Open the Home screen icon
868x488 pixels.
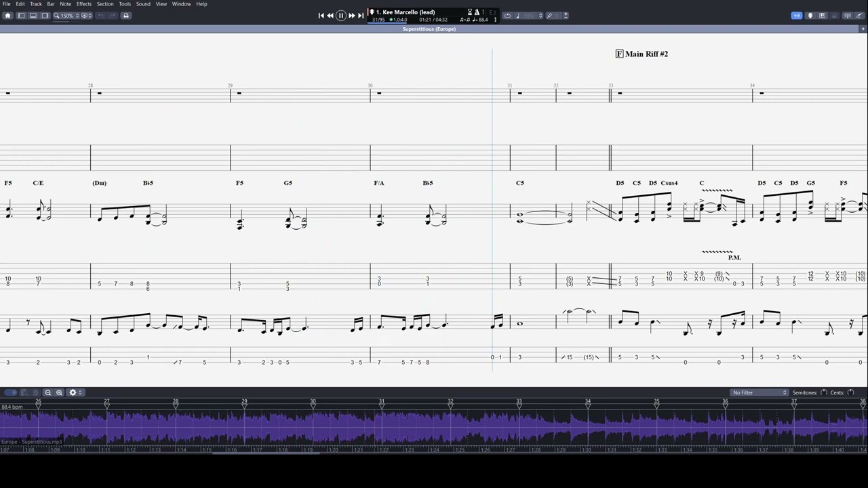[x=8, y=16]
